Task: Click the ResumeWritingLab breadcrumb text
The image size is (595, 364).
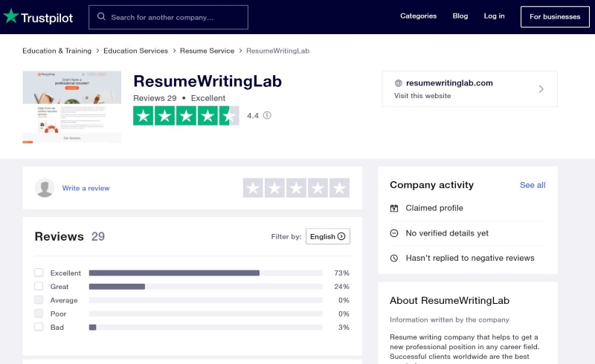Action: pos(277,51)
